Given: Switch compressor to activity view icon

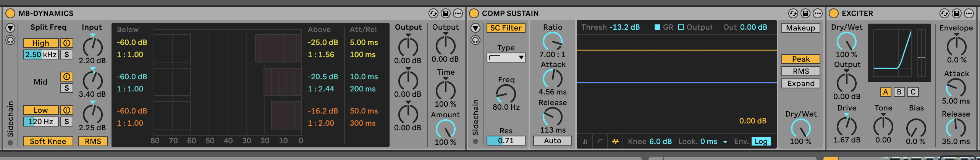Looking at the screenshot, I should tap(615, 141).
